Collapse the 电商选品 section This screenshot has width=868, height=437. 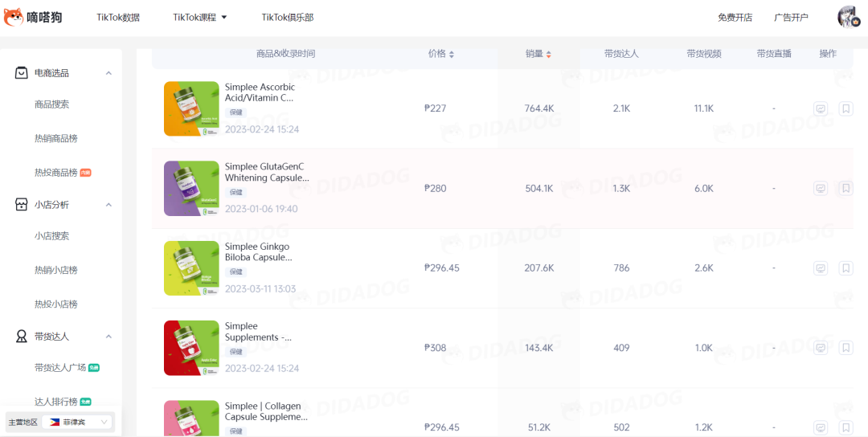(x=108, y=73)
